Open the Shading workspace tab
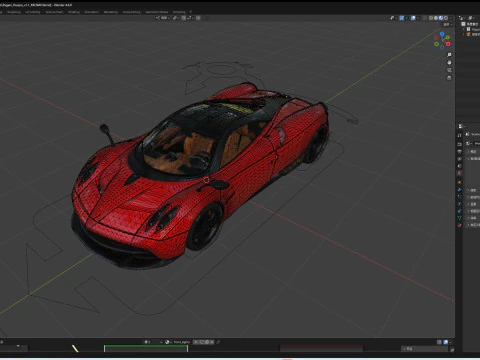480x360 pixels. [x=74, y=12]
